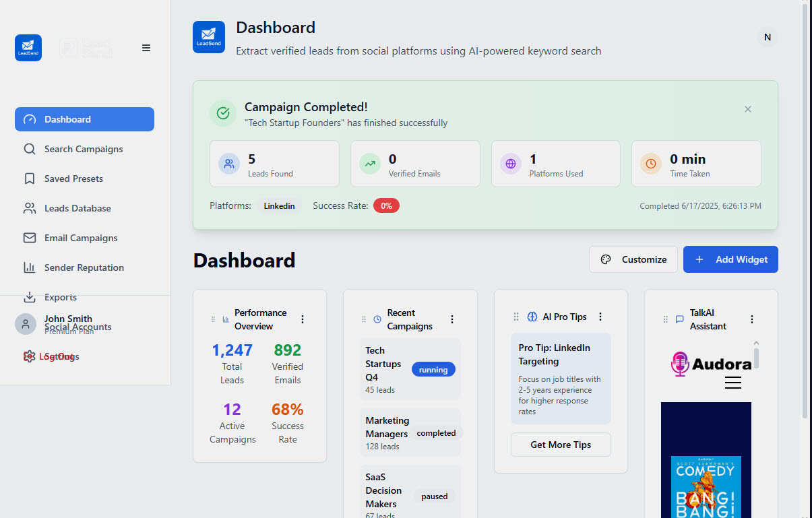This screenshot has height=518, width=812.
Task: Click the Add Widget button
Action: [x=730, y=259]
